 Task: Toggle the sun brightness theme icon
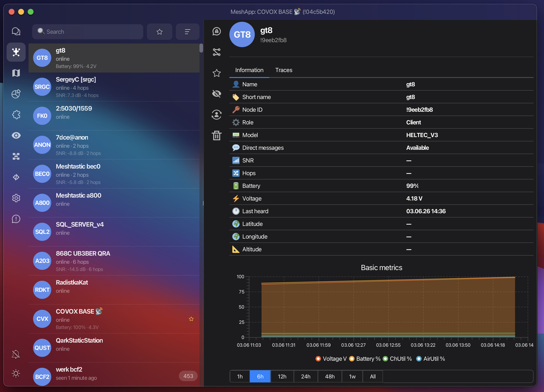(16, 374)
